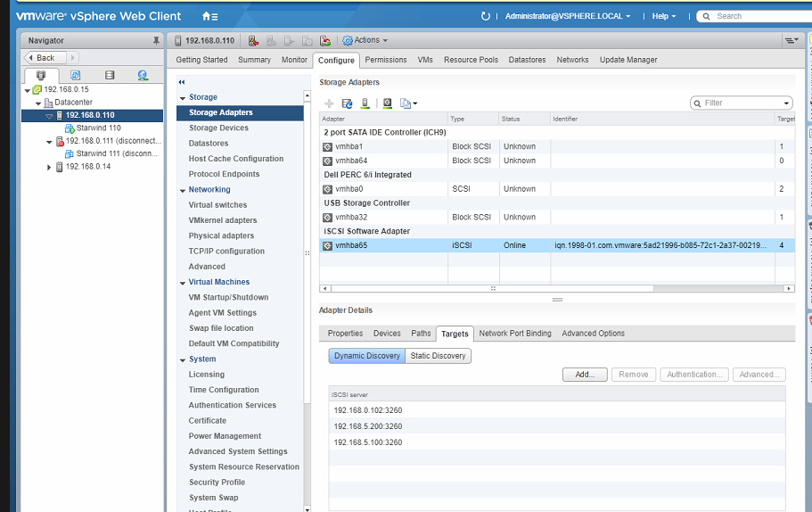
Task: Click the Authentication... button
Action: 694,375
